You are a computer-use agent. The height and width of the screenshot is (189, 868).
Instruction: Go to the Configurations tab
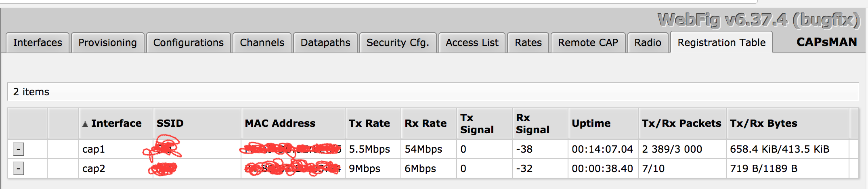(188, 43)
